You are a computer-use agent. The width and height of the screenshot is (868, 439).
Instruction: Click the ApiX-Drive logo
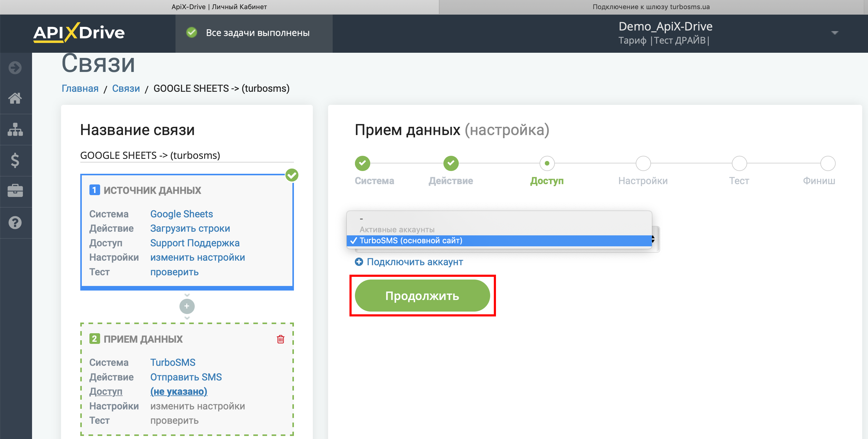79,33
